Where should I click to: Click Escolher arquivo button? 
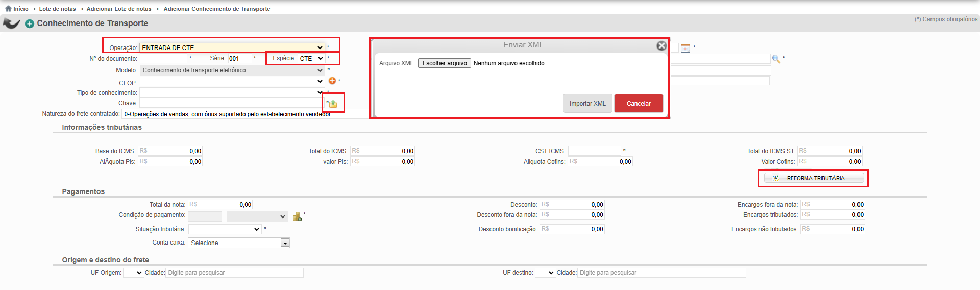[x=445, y=63]
